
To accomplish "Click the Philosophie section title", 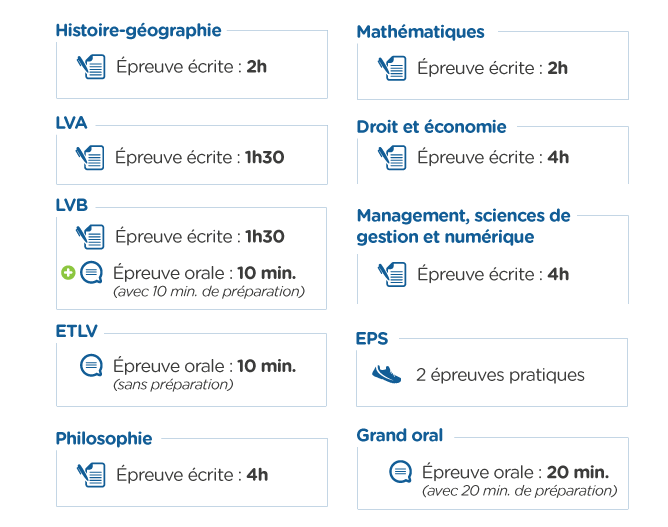I will pyautogui.click(x=104, y=439).
